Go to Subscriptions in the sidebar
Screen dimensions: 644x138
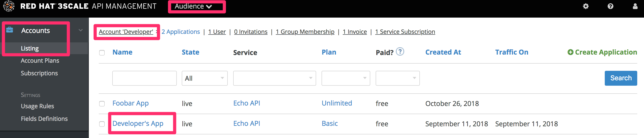click(39, 73)
